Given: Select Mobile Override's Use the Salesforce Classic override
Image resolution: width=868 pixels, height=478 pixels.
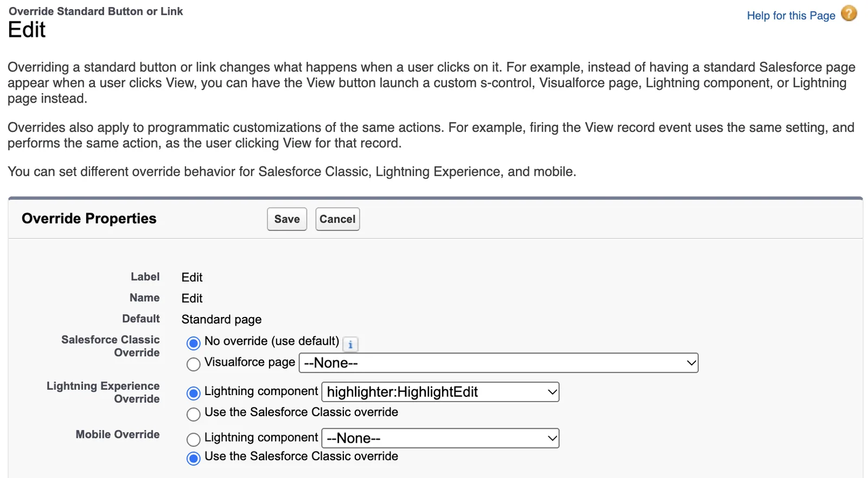Looking at the screenshot, I should (193, 458).
